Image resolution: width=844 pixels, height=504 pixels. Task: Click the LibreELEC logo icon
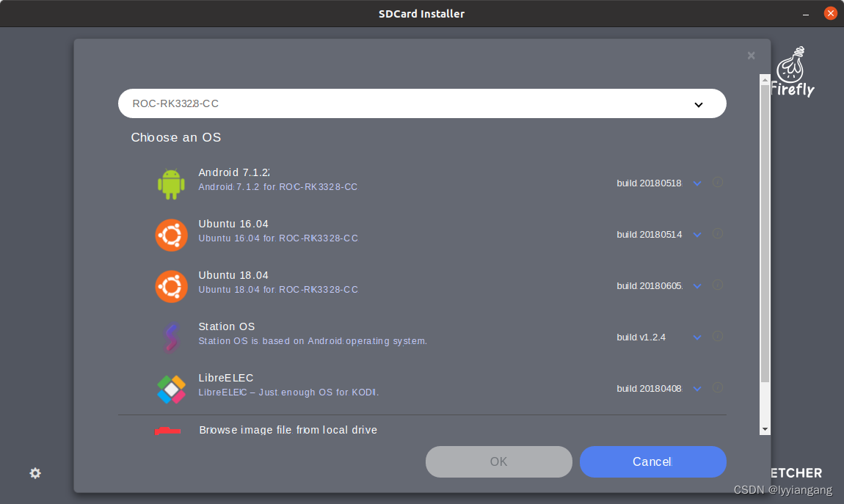click(171, 389)
